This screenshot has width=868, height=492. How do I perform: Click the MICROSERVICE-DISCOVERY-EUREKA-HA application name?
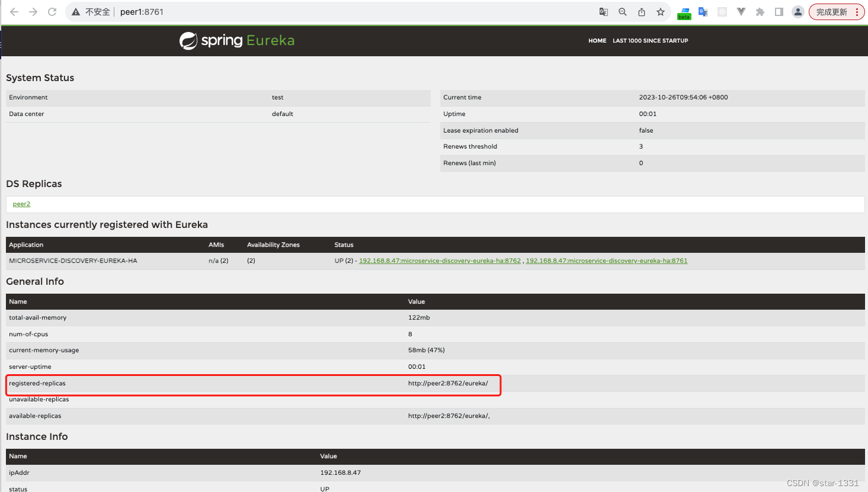(x=73, y=261)
